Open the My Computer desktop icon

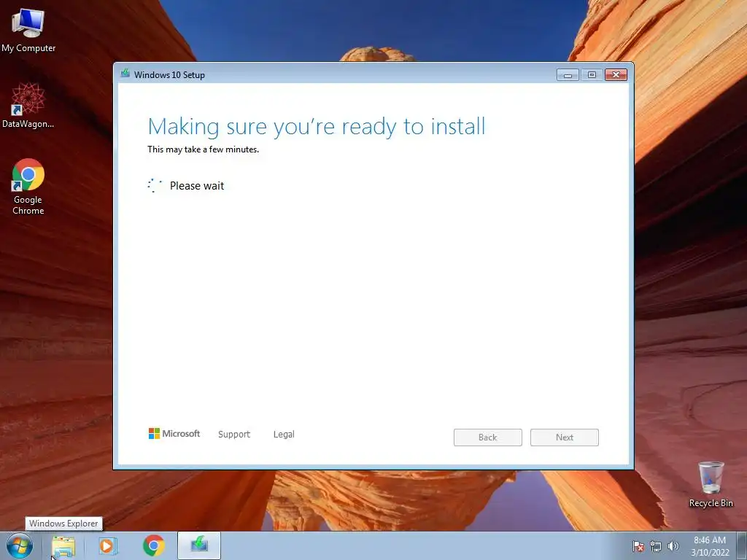click(28, 30)
